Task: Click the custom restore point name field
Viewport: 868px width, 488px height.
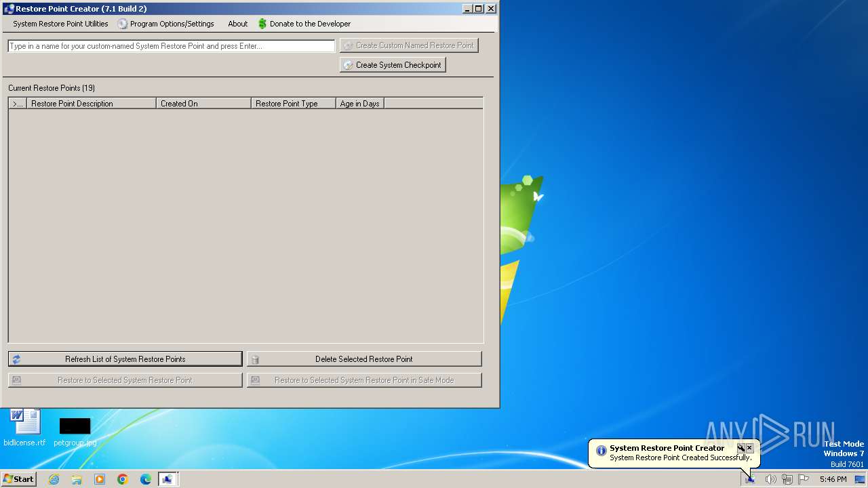Action: (172, 46)
